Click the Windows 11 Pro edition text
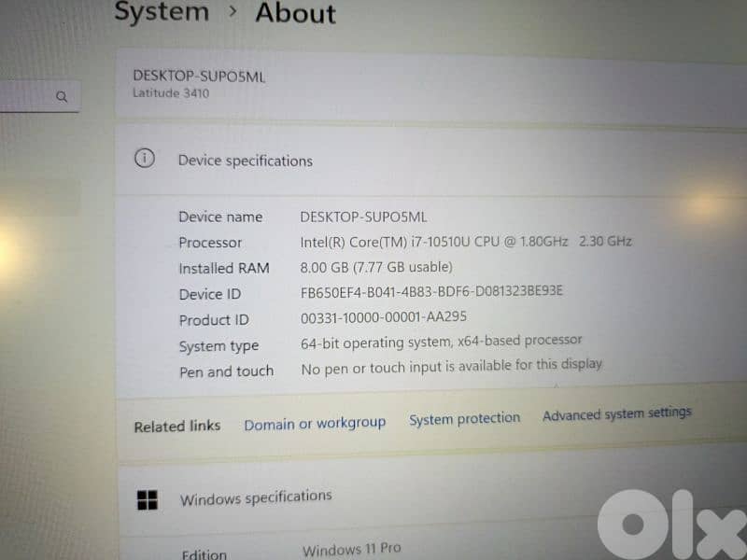The image size is (747, 560). (351, 550)
